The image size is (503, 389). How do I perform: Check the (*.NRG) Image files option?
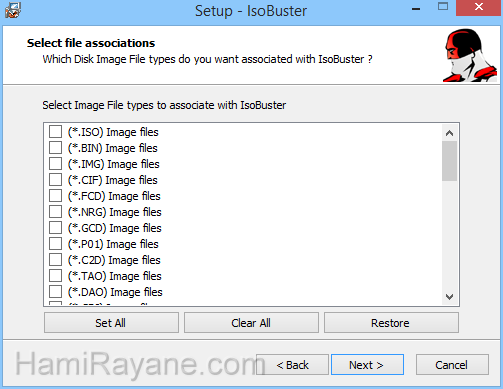(x=55, y=212)
